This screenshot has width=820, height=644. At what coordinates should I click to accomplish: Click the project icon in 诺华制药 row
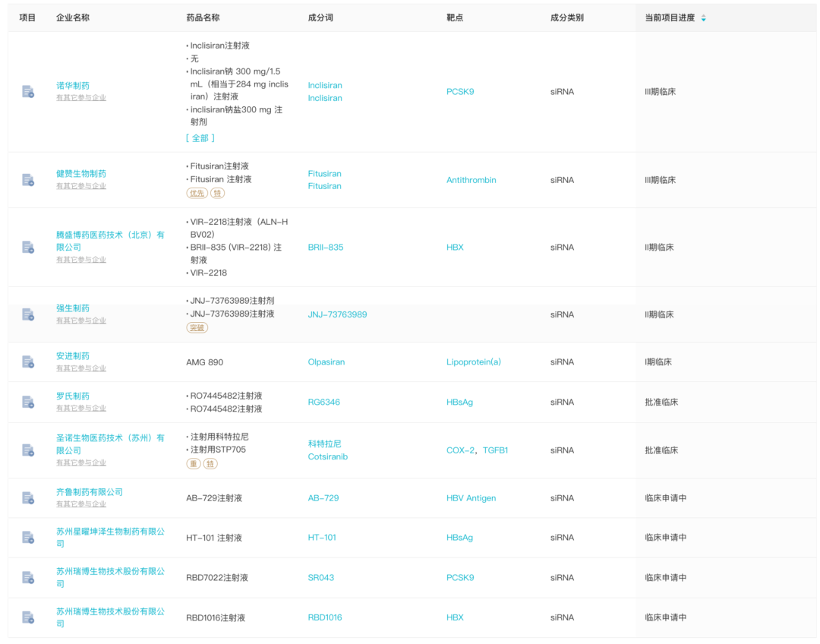[x=28, y=92]
